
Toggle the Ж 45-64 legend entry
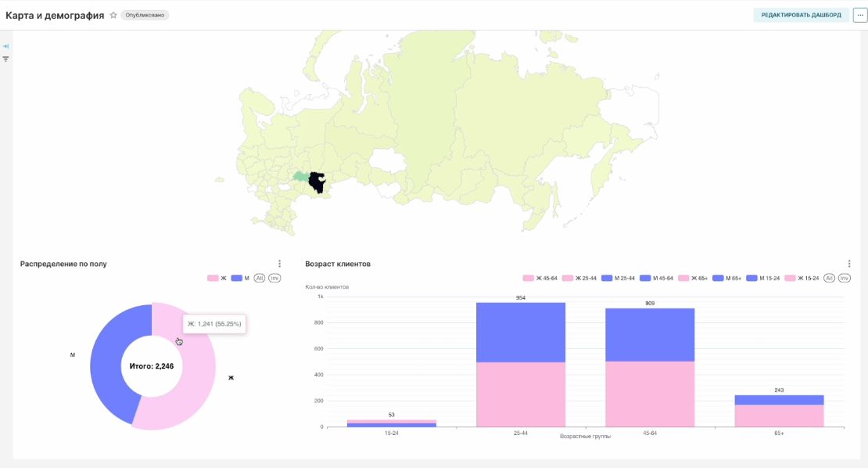click(x=540, y=278)
